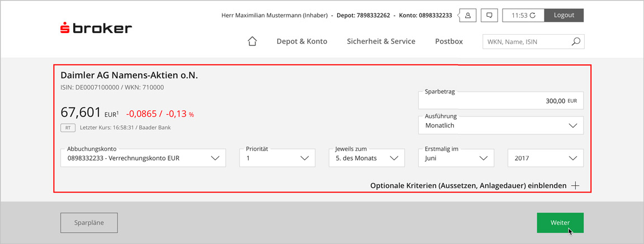Click the search magnifier icon
Screen dimensions: 644x244
(x=576, y=41)
